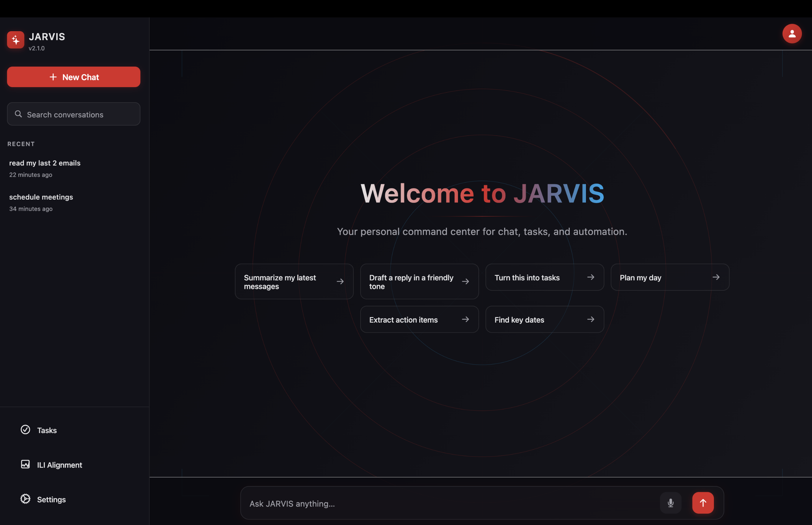Select the Find key dates suggestion
Viewport: 812px width, 525px height.
tap(544, 319)
